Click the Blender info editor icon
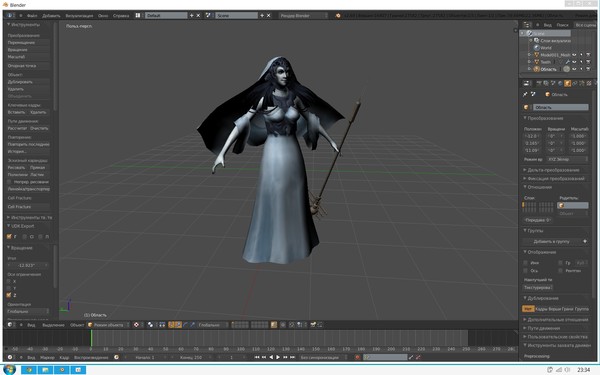This screenshot has height=375, width=600. tap(10, 16)
